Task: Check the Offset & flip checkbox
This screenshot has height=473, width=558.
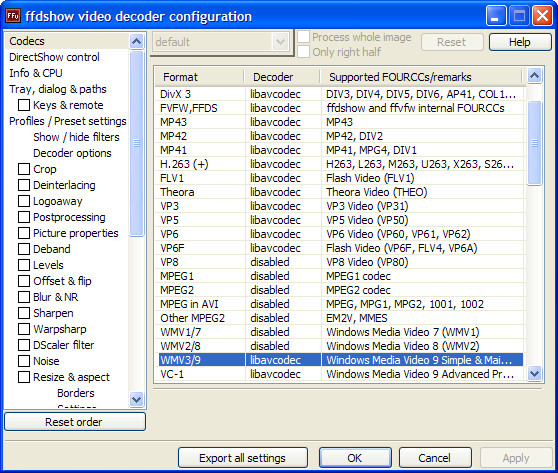Action: [x=24, y=281]
